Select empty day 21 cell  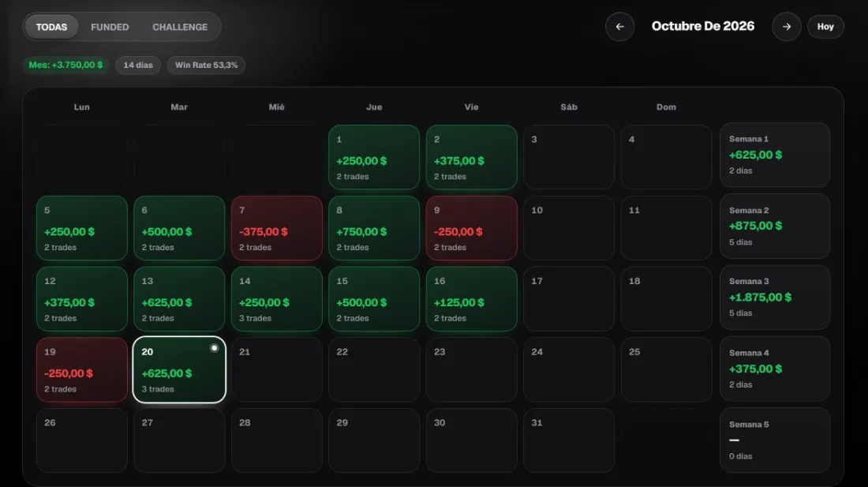pos(276,369)
